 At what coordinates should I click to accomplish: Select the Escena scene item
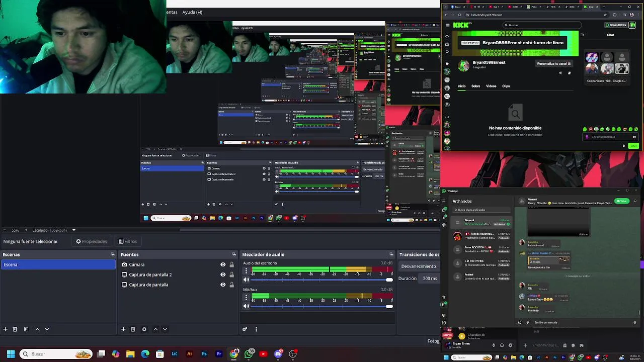click(x=58, y=264)
